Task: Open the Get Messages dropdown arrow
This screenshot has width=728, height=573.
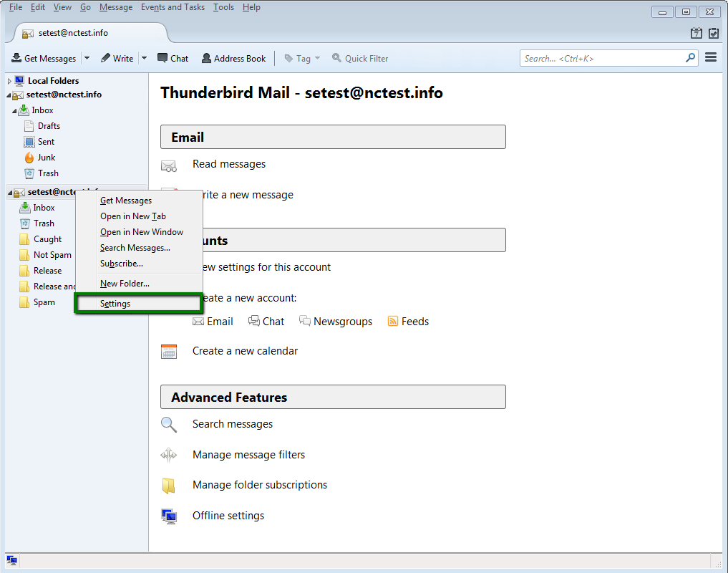Action: tap(87, 58)
